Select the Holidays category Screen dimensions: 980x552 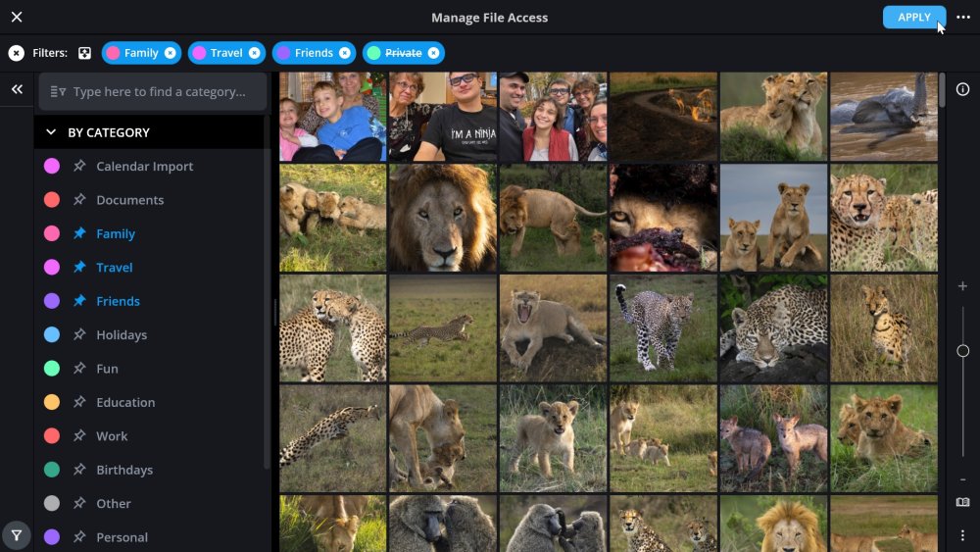point(122,335)
